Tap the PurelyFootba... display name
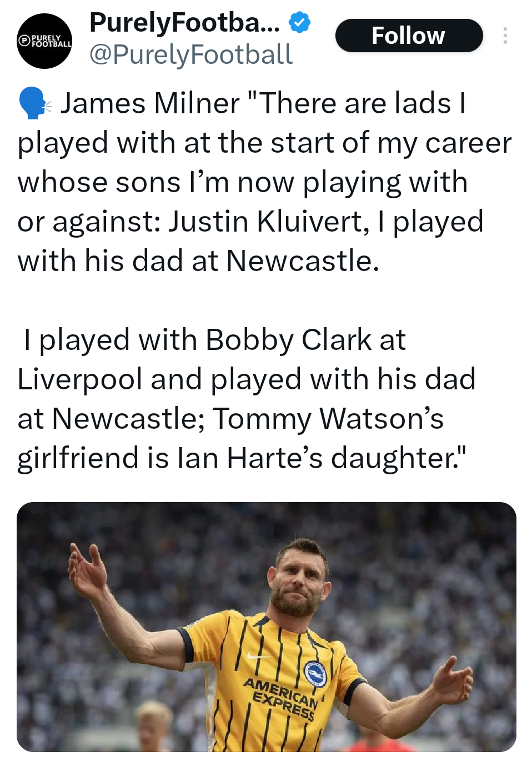This screenshot has width=532, height=762. (184, 23)
